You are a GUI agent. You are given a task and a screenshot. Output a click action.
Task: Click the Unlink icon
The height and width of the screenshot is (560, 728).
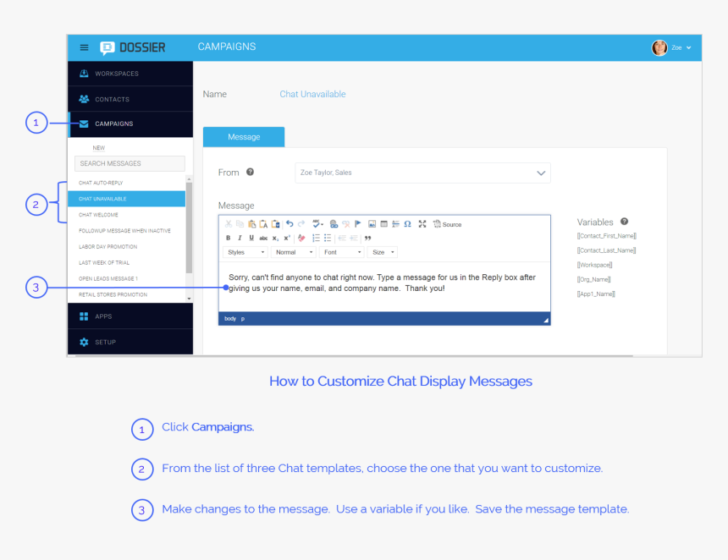(x=346, y=224)
